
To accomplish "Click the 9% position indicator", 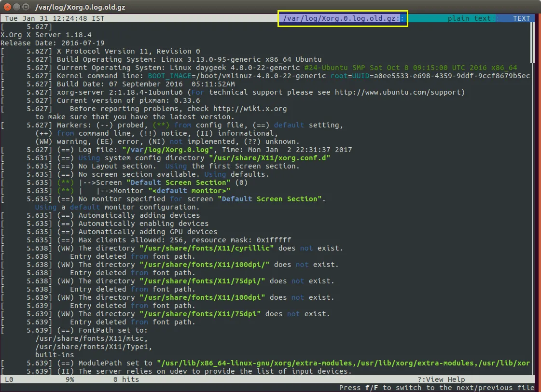I will (x=70, y=379).
